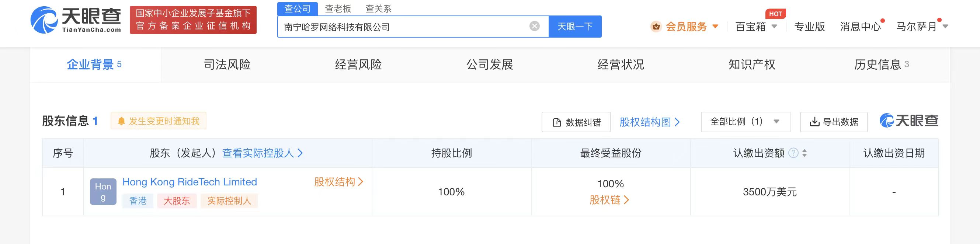Click the 导出数据 button
The width and height of the screenshot is (980, 244).
pos(834,122)
